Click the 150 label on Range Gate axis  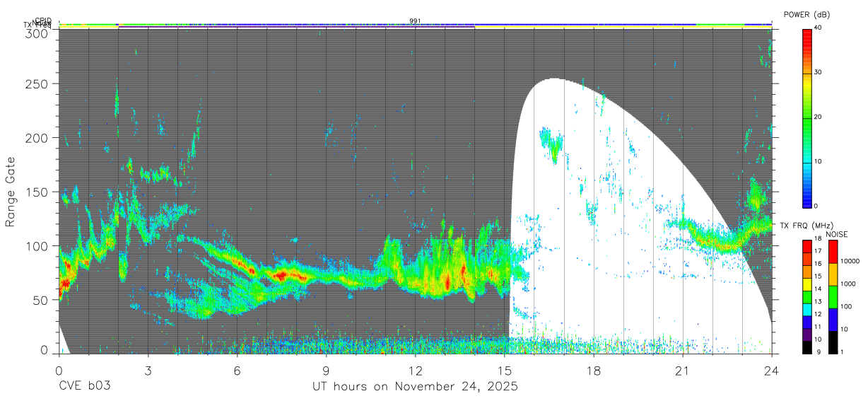click(37, 192)
